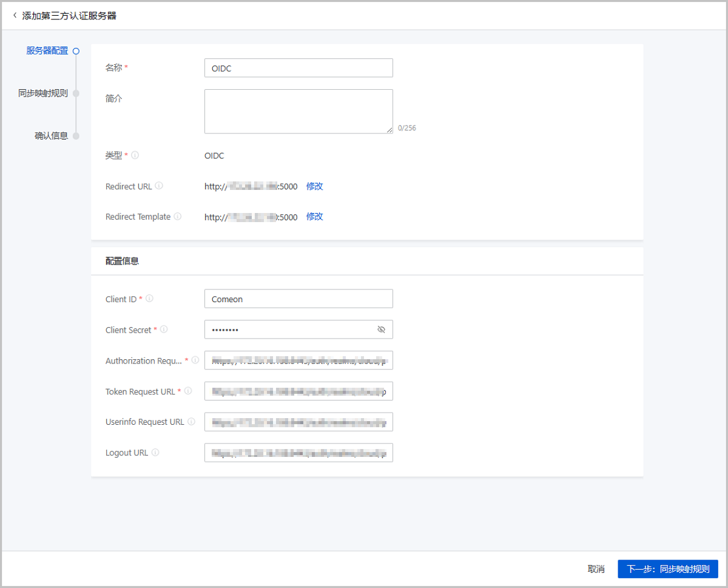Screen dimensions: 728x588
Task: Click info icon beside Userinfo Request URL
Action: (x=191, y=422)
